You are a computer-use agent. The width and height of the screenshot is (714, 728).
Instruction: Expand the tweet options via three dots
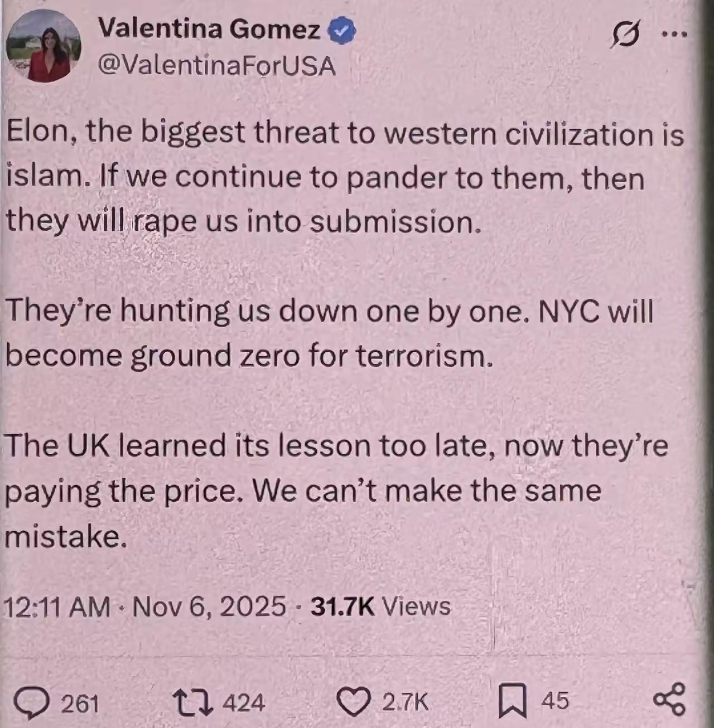point(675,35)
